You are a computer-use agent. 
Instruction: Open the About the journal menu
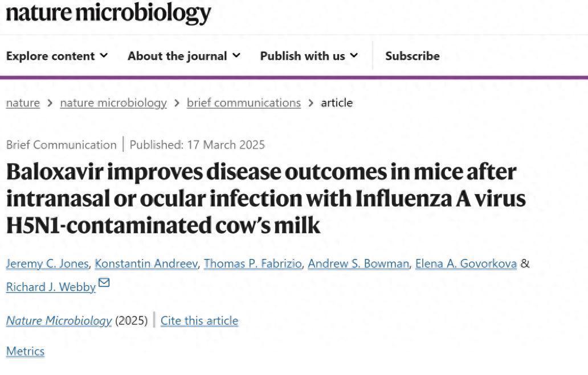click(x=183, y=56)
